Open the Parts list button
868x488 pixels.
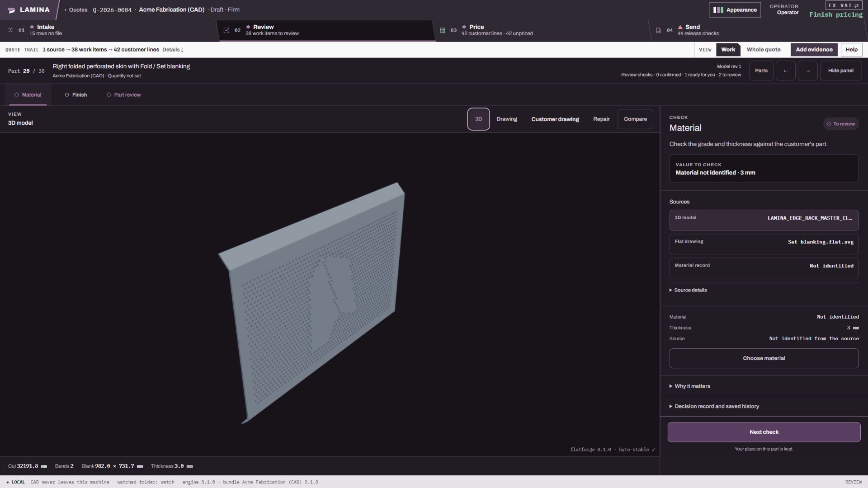(x=761, y=71)
